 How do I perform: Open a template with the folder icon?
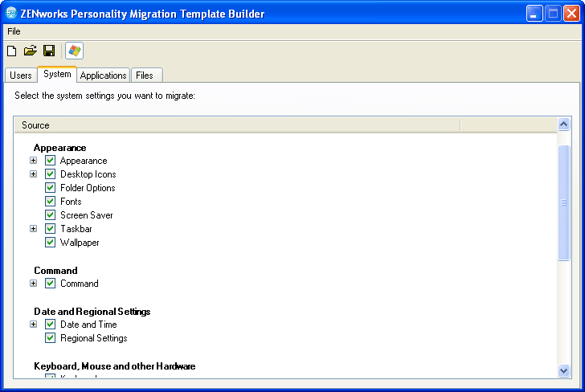31,51
